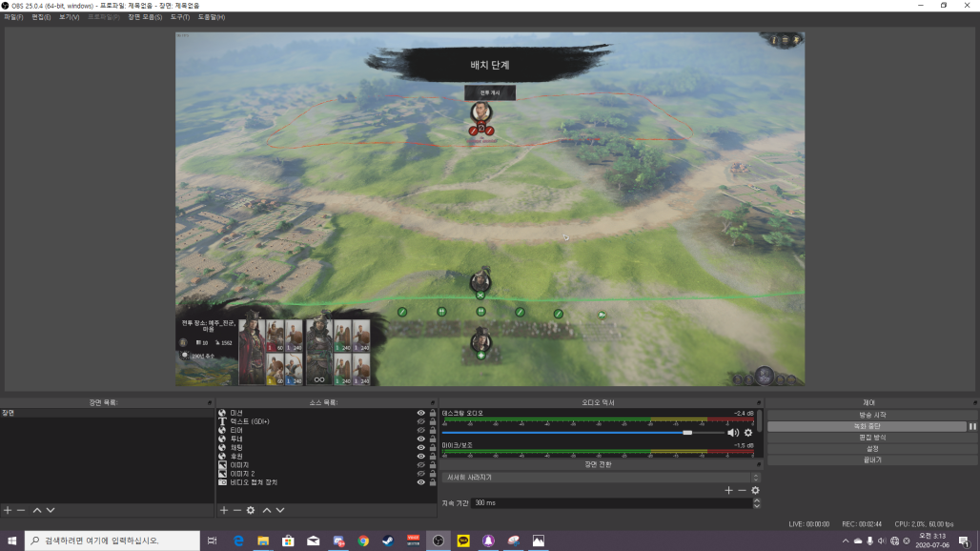Viewport: 980px width, 551px height.
Task: Hide the 미션 source using its eye icon
Action: pyautogui.click(x=420, y=413)
